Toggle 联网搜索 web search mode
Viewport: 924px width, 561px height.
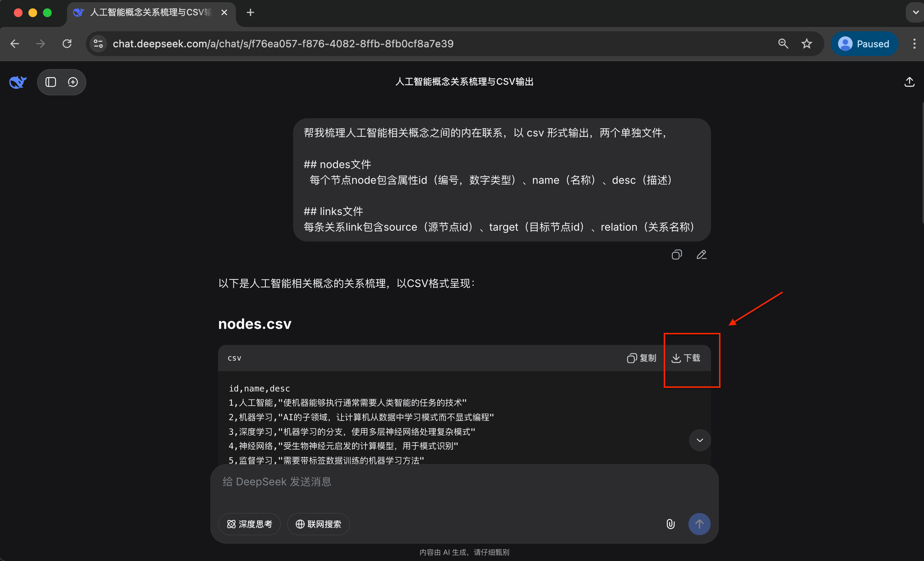(x=318, y=524)
